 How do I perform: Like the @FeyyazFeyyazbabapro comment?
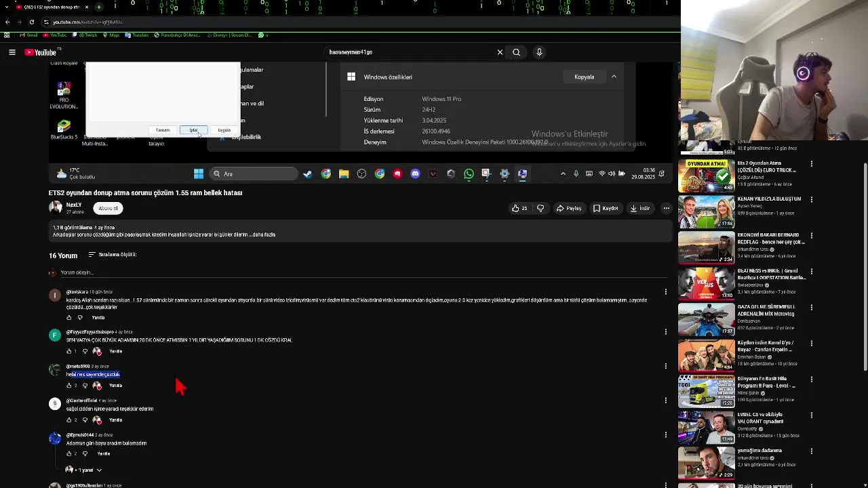pos(69,351)
